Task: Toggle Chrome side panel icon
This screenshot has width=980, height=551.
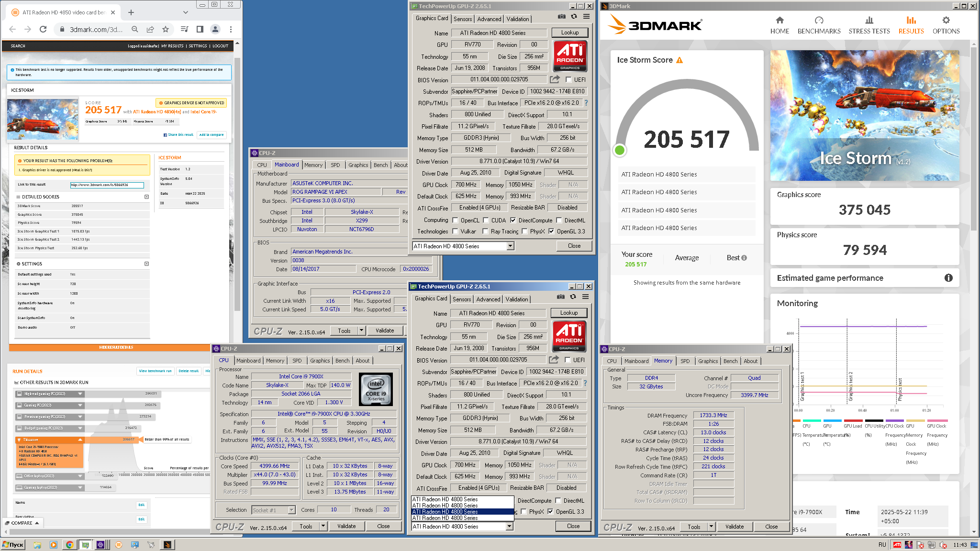Action: pos(200,29)
